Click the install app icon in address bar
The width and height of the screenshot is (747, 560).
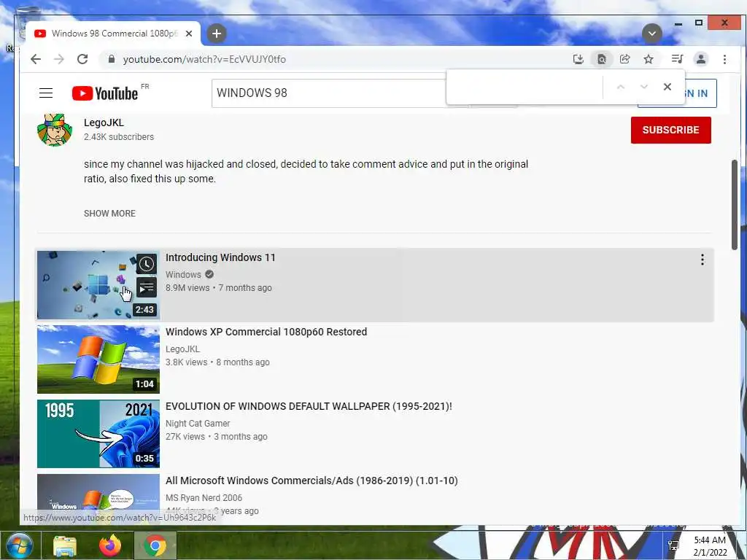pos(578,59)
